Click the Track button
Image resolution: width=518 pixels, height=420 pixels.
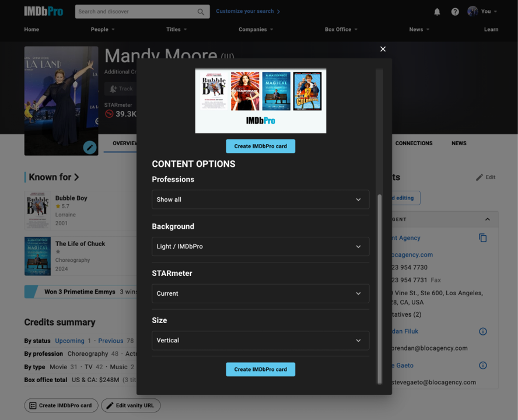point(121,89)
